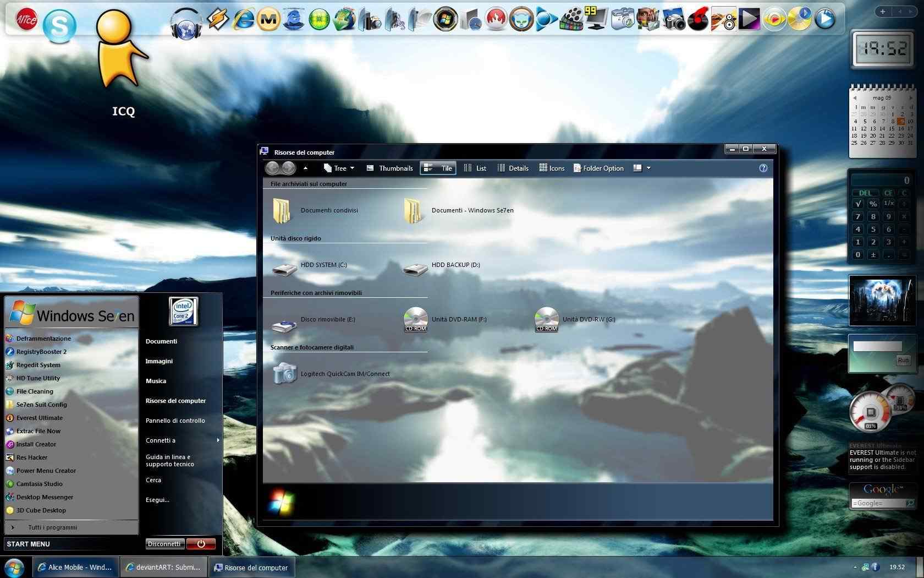
Task: Click the Windows Start orb
Action: (14, 567)
